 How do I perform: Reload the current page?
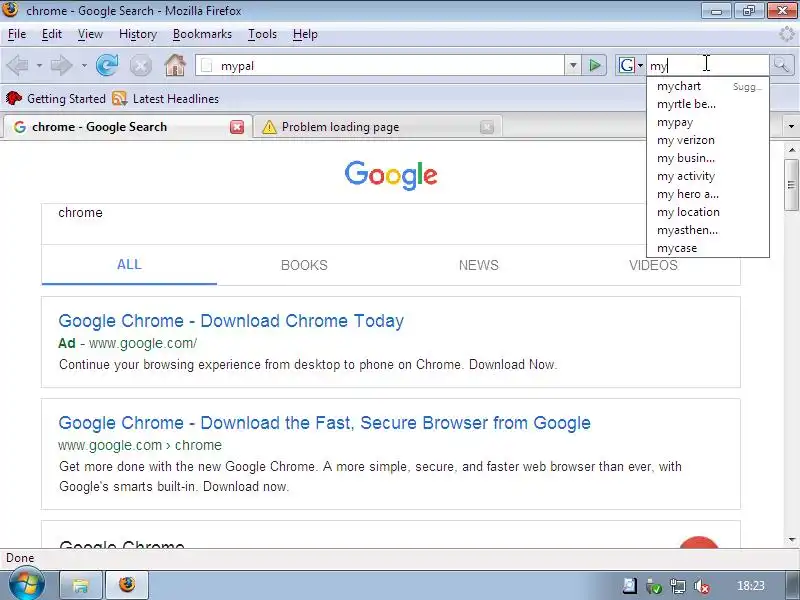[107, 65]
